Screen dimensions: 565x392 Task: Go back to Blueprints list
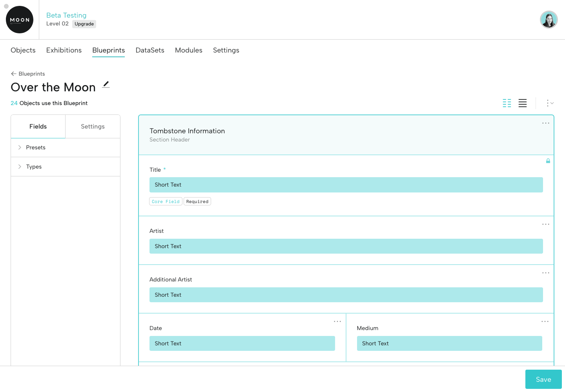coord(28,74)
